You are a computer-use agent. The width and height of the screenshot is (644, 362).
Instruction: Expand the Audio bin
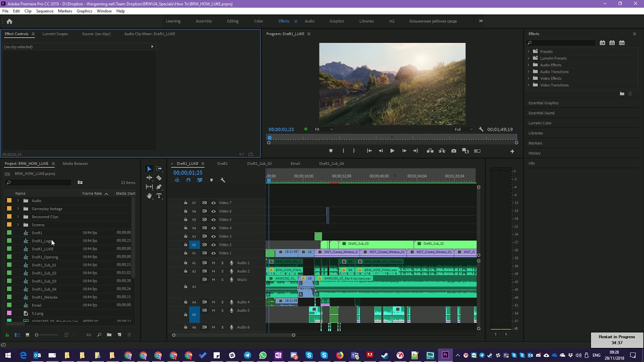point(18,201)
